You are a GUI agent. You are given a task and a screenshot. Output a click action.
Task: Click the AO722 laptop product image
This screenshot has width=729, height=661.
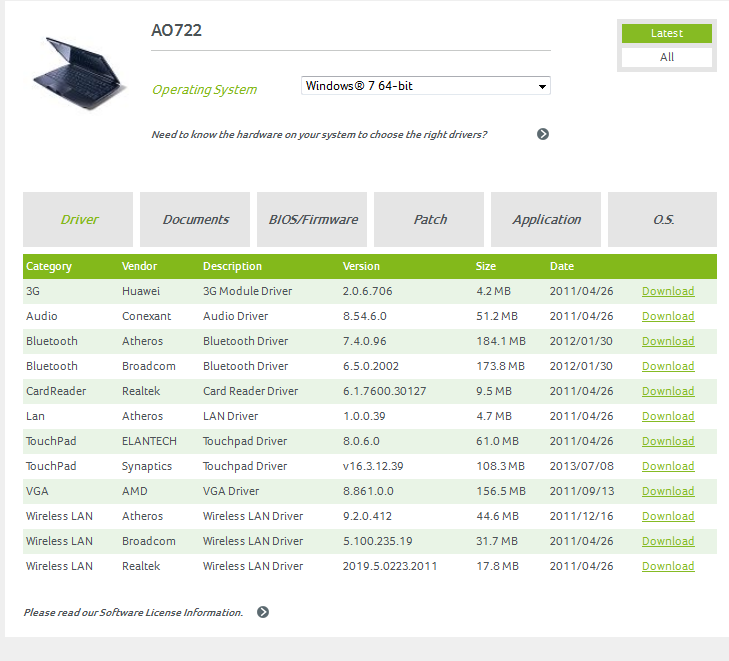tap(78, 73)
